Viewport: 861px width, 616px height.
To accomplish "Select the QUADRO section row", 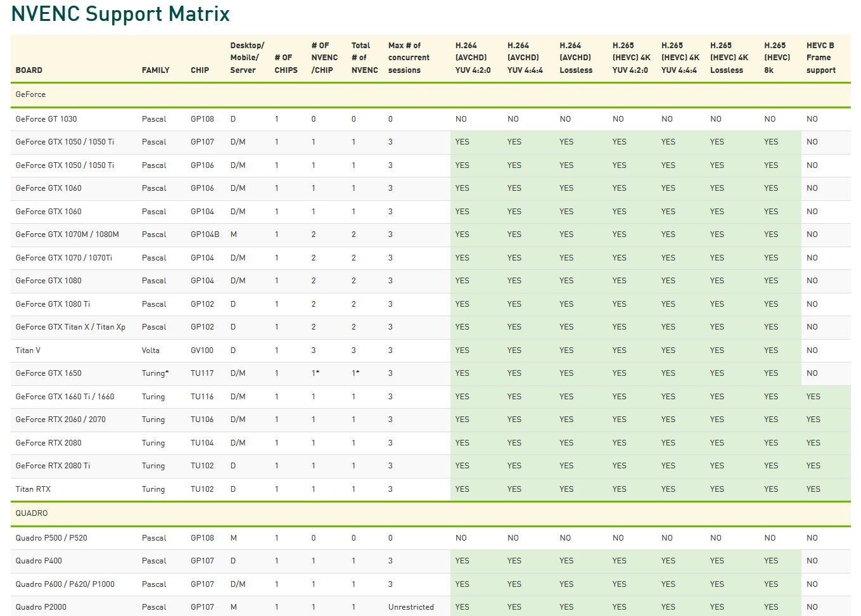I will click(x=431, y=513).
